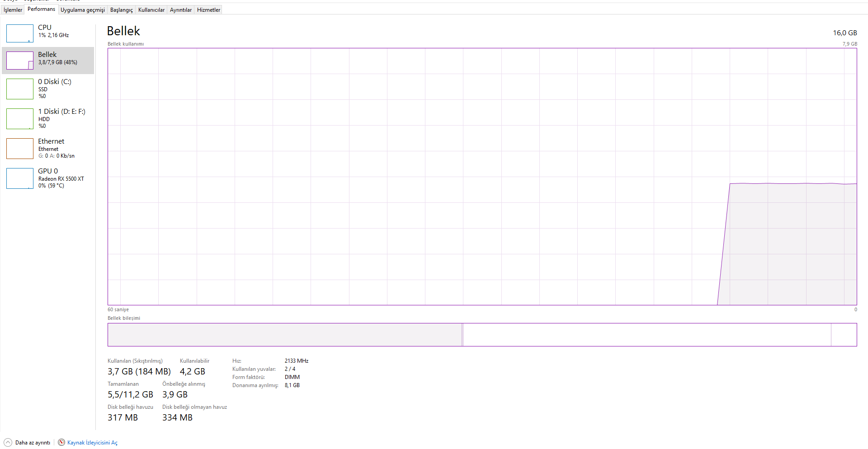The width and height of the screenshot is (868, 449).
Task: Click the 4,2 GB Kullanılabilir value
Action: [x=193, y=372]
